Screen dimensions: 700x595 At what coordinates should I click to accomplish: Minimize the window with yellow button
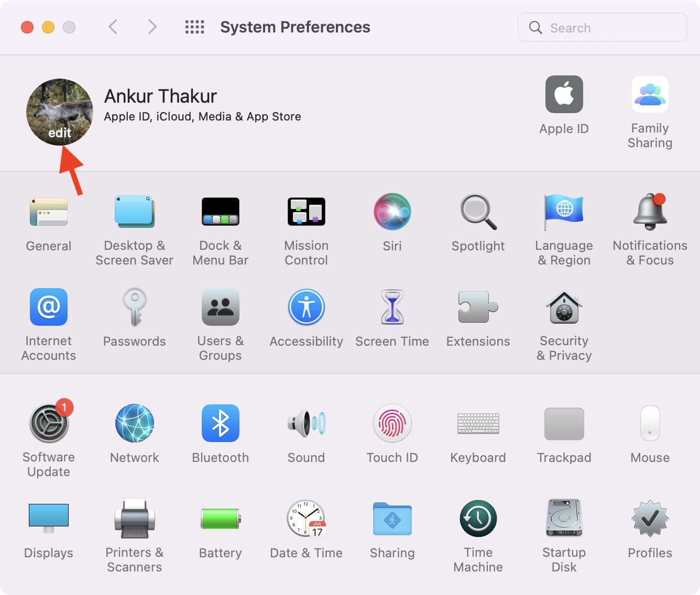[48, 27]
